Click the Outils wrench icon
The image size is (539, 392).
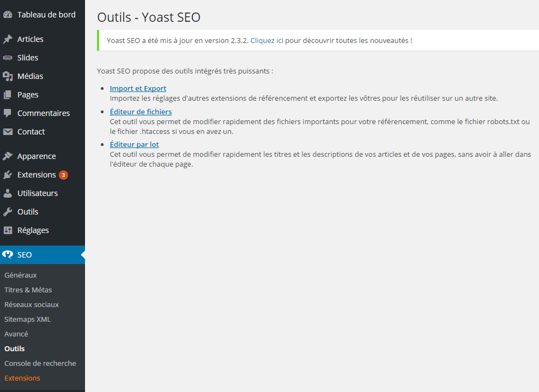(8, 212)
